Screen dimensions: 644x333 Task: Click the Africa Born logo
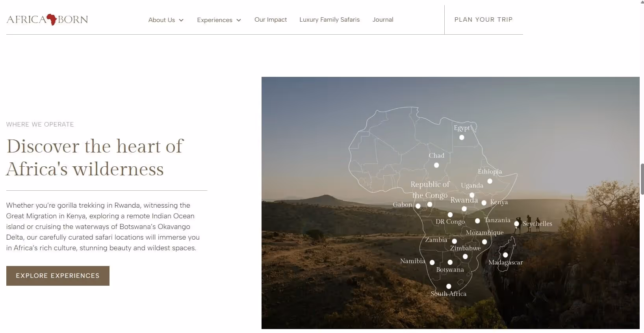pyautogui.click(x=47, y=19)
